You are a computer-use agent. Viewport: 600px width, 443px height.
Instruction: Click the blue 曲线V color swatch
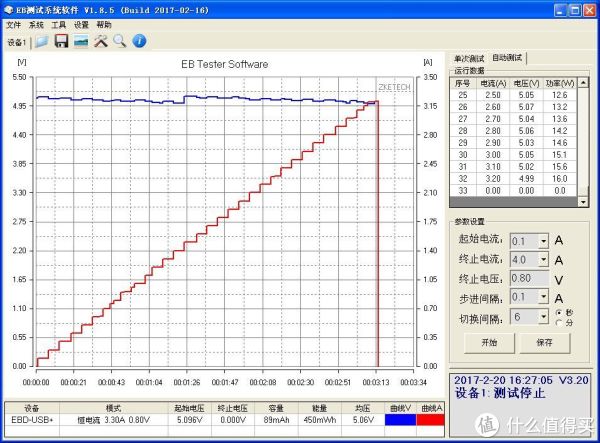(400, 420)
